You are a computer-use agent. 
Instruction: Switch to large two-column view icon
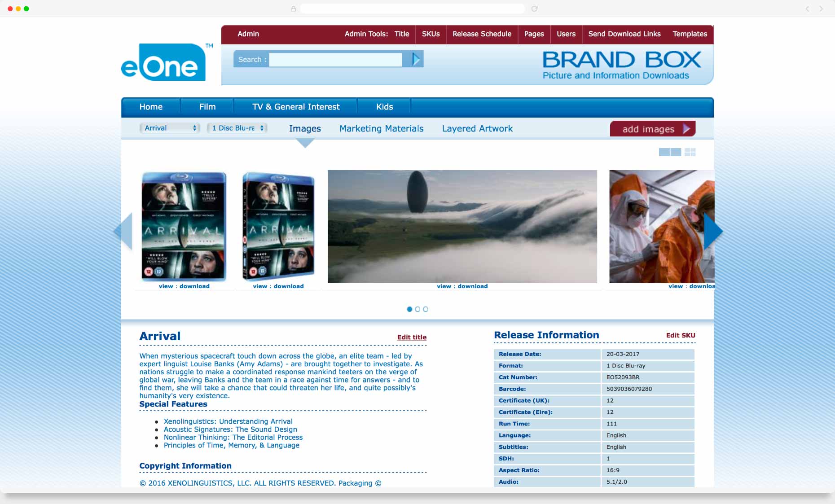pos(670,152)
